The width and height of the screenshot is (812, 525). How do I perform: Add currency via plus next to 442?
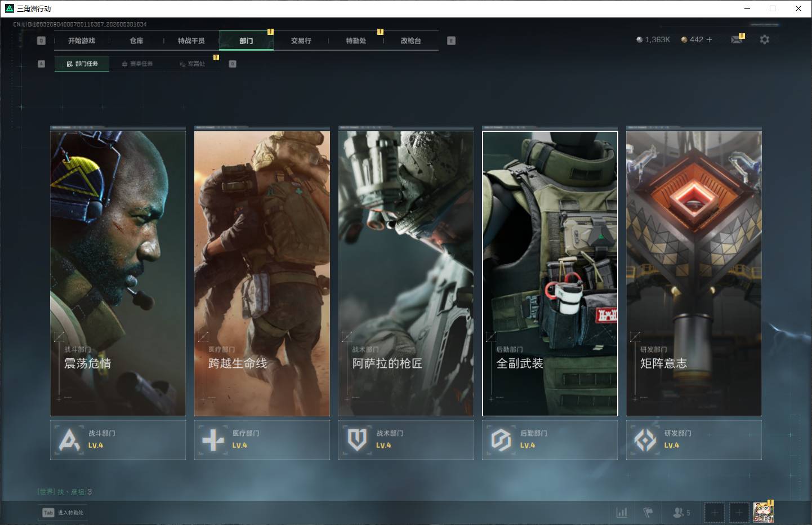pyautogui.click(x=709, y=39)
